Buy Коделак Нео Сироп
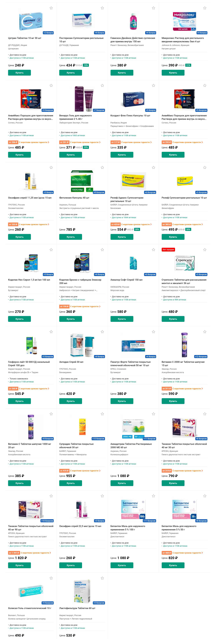 (19, 319)
